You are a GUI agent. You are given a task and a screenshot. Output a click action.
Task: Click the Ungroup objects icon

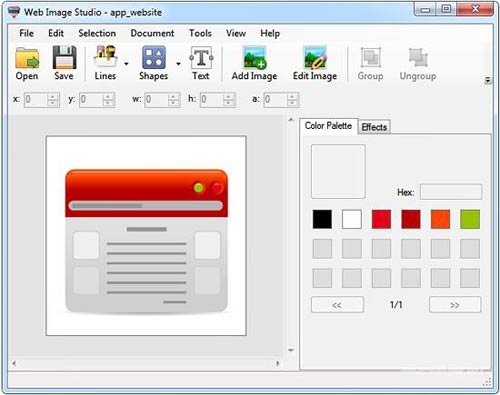[x=418, y=57]
